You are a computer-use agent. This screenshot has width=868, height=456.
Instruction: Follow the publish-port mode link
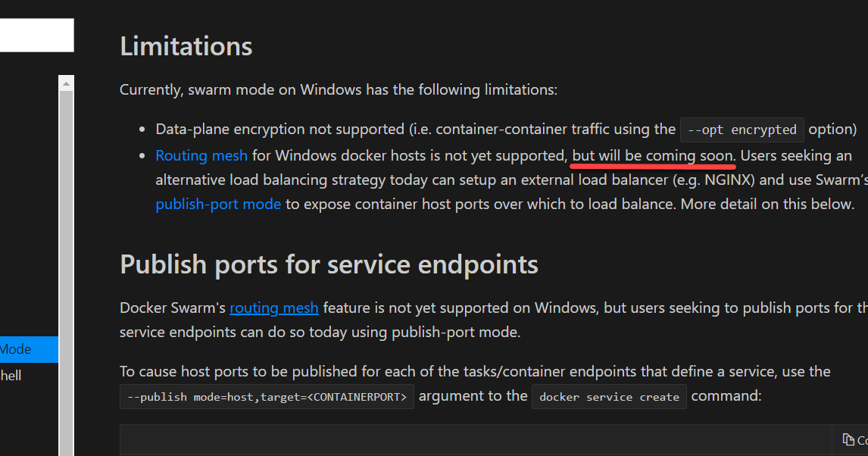point(218,205)
